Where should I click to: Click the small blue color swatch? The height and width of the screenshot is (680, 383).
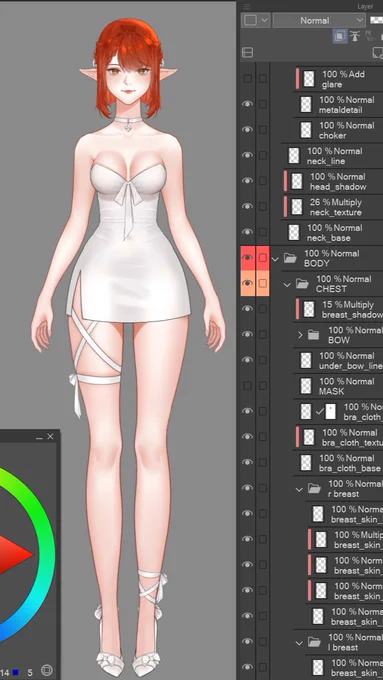16,672
